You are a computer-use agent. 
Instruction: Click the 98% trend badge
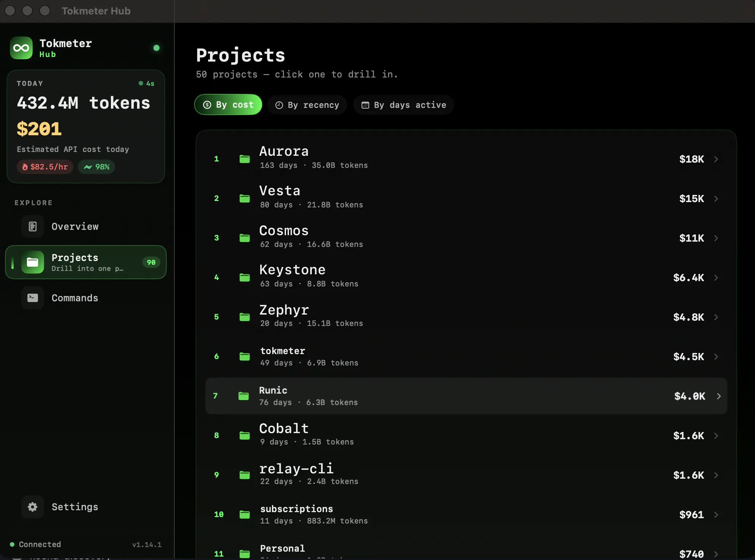point(96,167)
